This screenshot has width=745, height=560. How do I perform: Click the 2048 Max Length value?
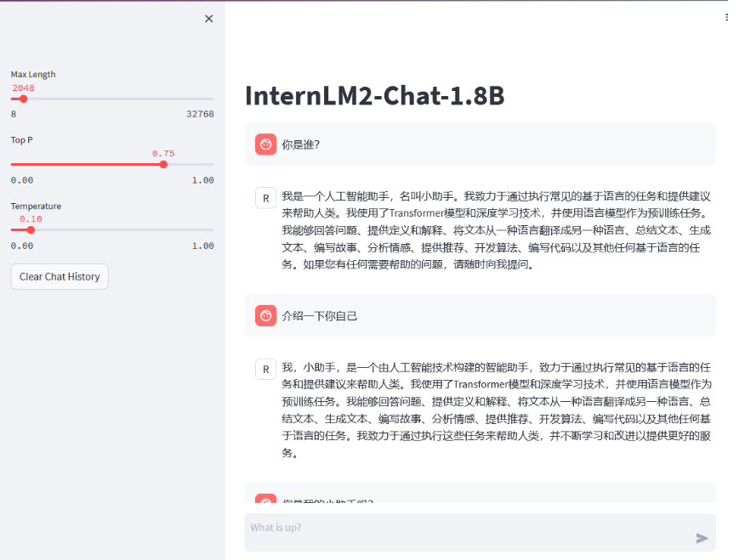click(23, 88)
